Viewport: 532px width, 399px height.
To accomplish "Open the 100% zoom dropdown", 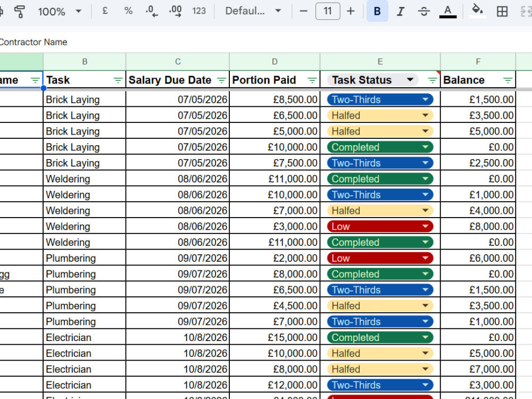I will 60,11.
